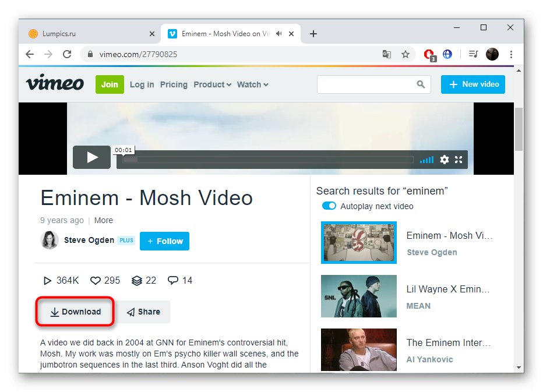Open the MEAN channel link
The height and width of the screenshot is (392, 543).
pyautogui.click(x=418, y=306)
